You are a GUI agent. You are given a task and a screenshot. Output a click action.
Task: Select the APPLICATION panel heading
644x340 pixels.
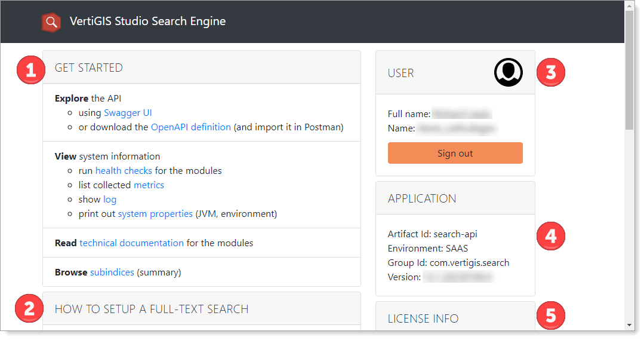click(422, 198)
